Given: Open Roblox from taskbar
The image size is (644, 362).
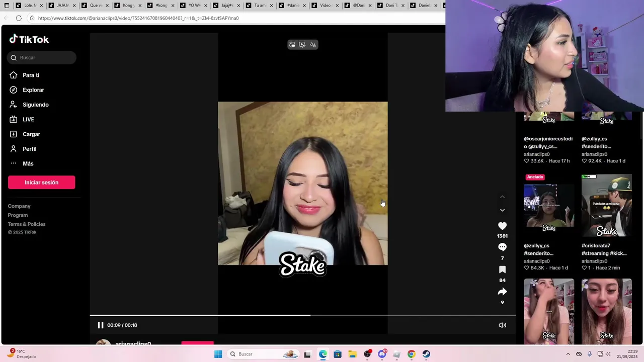Looking at the screenshot, I should [396, 354].
